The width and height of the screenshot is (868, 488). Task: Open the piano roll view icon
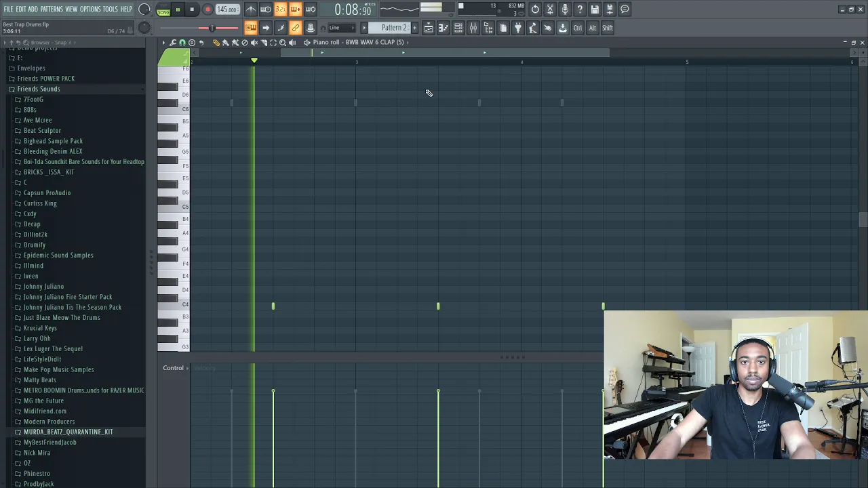point(443,28)
